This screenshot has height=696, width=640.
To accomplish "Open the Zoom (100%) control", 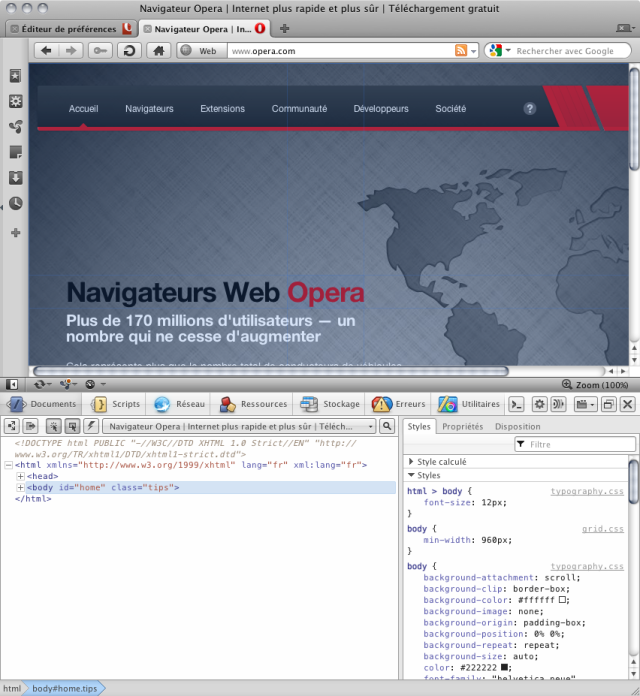I will (x=595, y=385).
